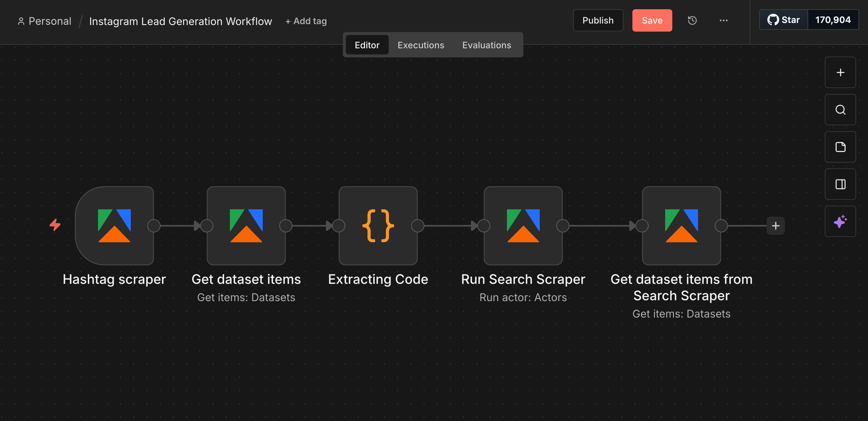Click Add tag next to the workflow title
Viewport: 868px width, 421px height.
[306, 21]
